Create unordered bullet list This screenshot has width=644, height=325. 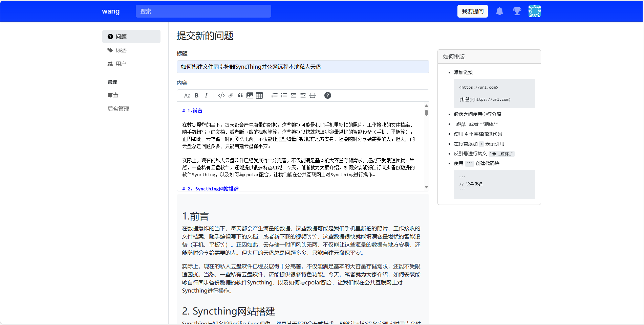pyautogui.click(x=284, y=95)
